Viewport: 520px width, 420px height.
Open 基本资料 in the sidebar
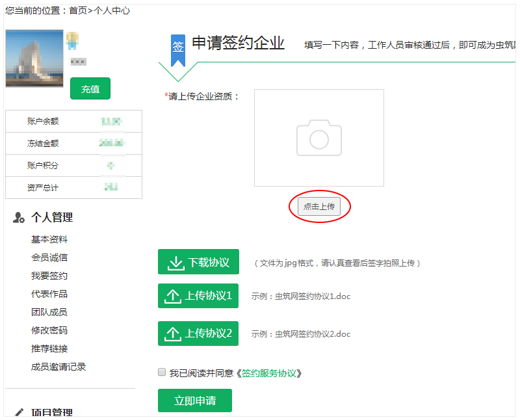(x=50, y=239)
